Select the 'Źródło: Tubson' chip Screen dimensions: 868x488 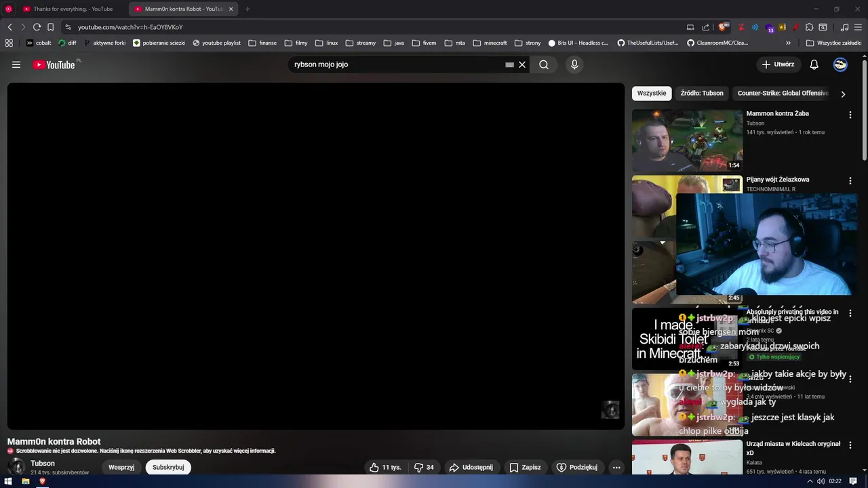pos(702,93)
